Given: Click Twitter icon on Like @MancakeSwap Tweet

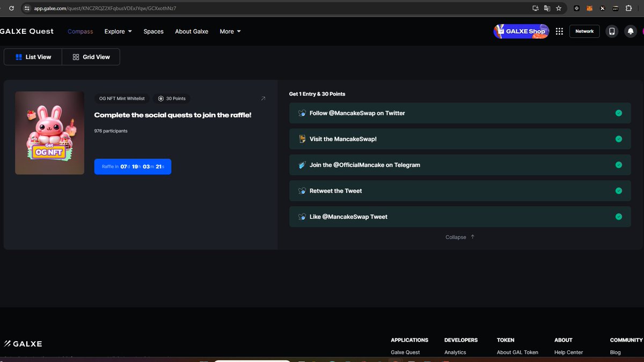Looking at the screenshot, I should (302, 217).
